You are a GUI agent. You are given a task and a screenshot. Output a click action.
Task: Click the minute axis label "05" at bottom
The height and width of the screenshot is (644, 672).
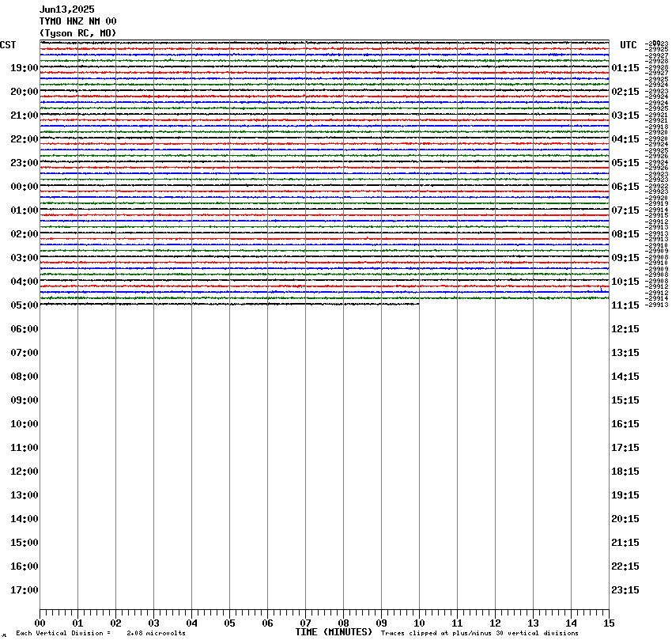coord(229,623)
